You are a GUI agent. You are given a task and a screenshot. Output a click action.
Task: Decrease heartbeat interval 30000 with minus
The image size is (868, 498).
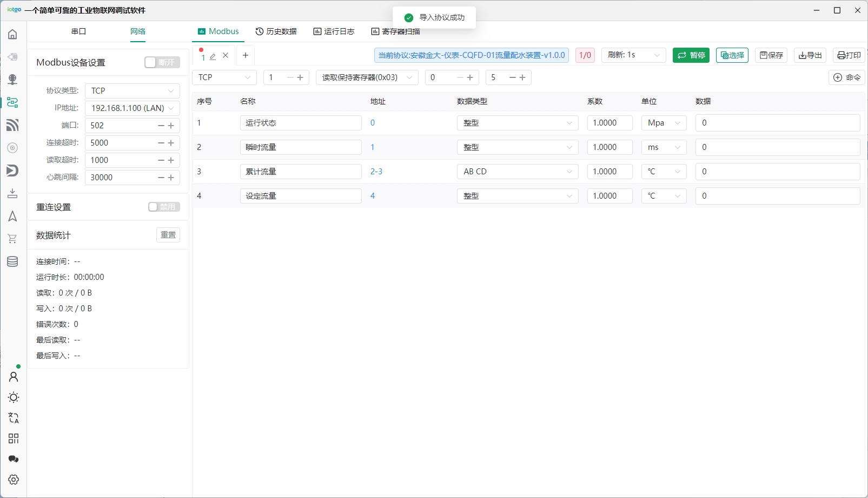(x=161, y=178)
